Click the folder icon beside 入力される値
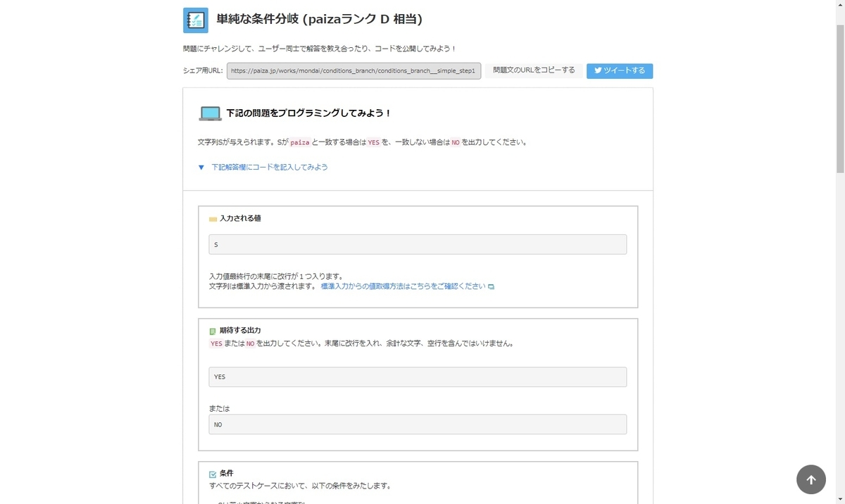This screenshot has width=845, height=504. tap(213, 218)
